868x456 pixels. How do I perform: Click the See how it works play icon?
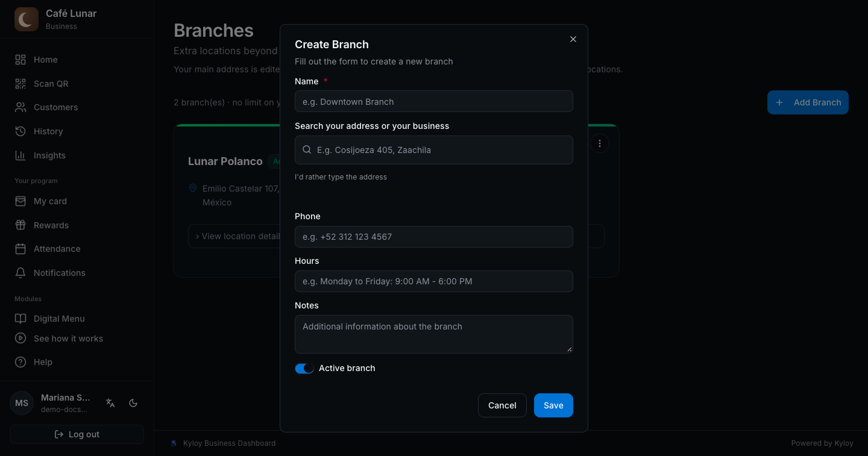coord(20,339)
